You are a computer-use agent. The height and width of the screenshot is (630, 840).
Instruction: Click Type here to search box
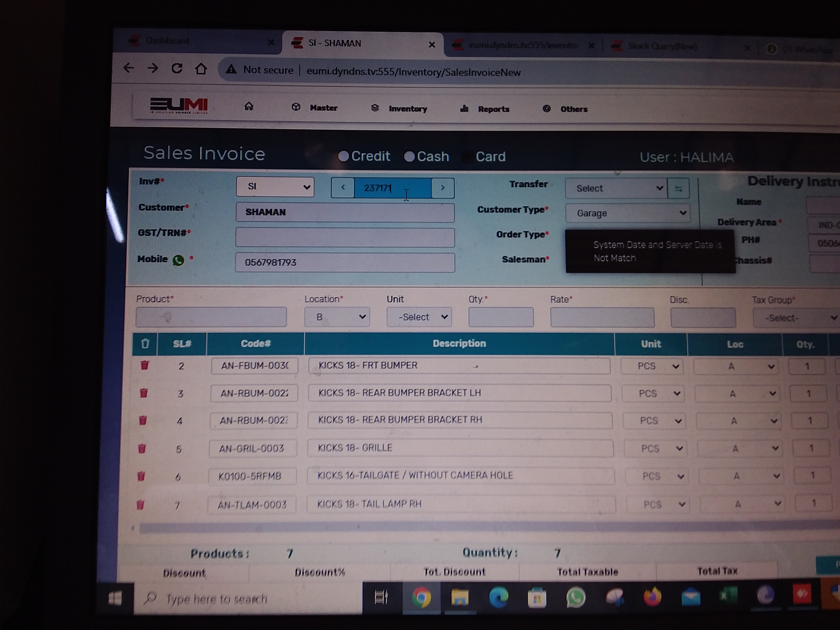point(248,599)
